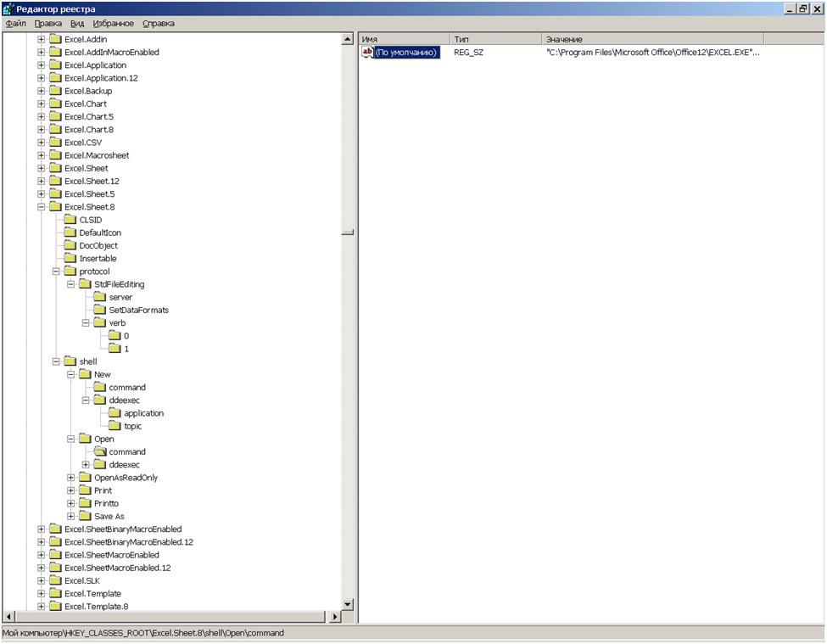Viewport: 827px width, 644px height.
Task: Expand the ddeexec key under Open
Action: coord(86,465)
